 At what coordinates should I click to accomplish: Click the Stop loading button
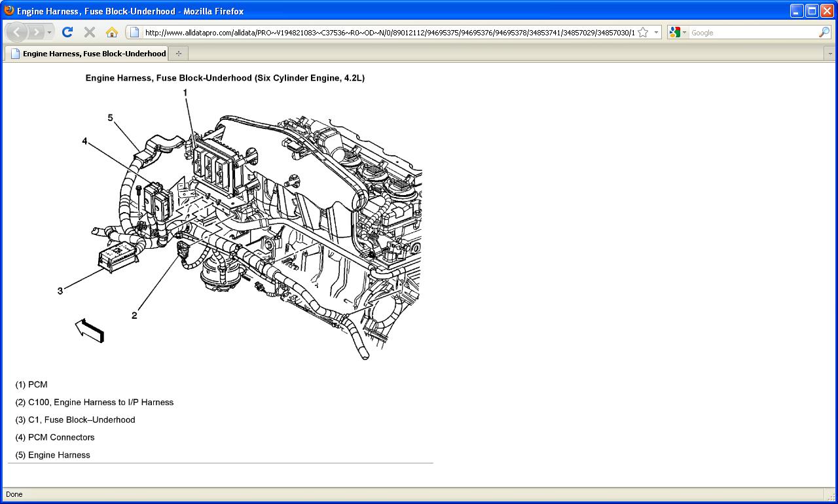click(90, 32)
